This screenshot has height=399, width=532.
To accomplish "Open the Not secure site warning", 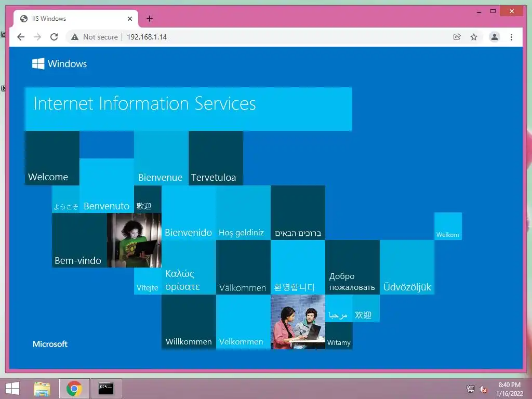I will click(x=95, y=37).
